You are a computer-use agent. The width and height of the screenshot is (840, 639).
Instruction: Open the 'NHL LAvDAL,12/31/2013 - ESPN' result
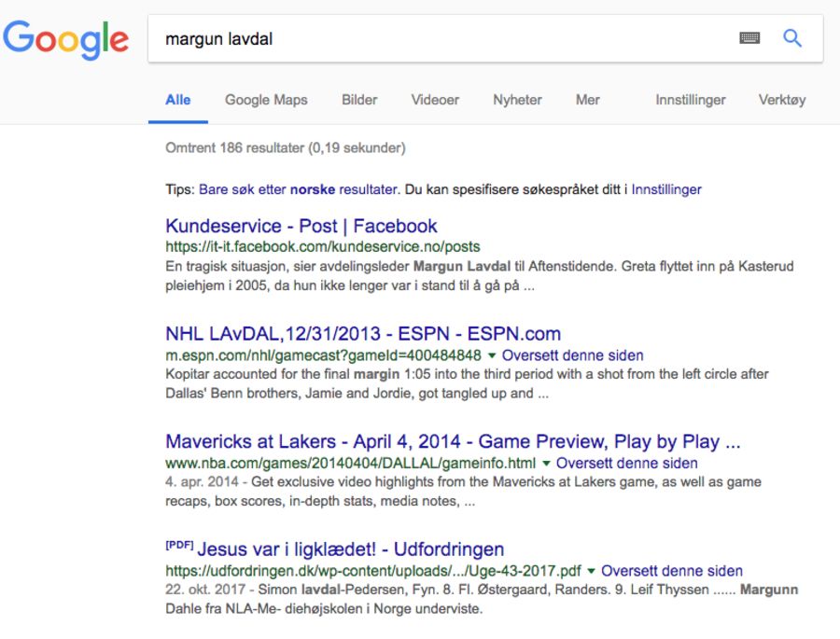pyautogui.click(x=363, y=334)
